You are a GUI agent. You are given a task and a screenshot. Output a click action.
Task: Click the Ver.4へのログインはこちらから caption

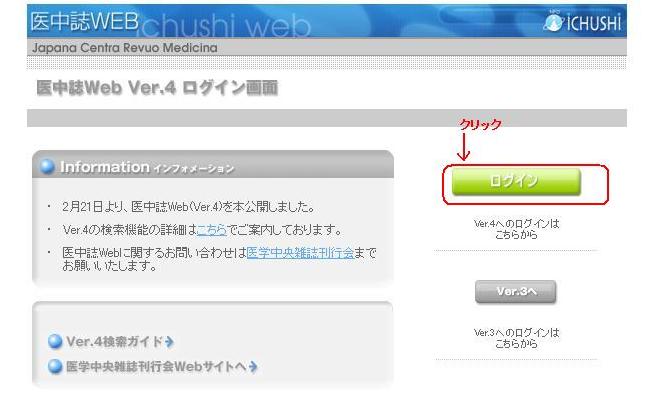click(516, 229)
